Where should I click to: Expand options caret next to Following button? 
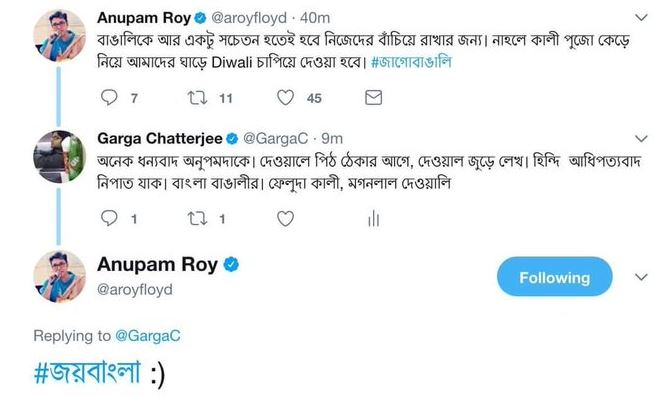point(641,277)
